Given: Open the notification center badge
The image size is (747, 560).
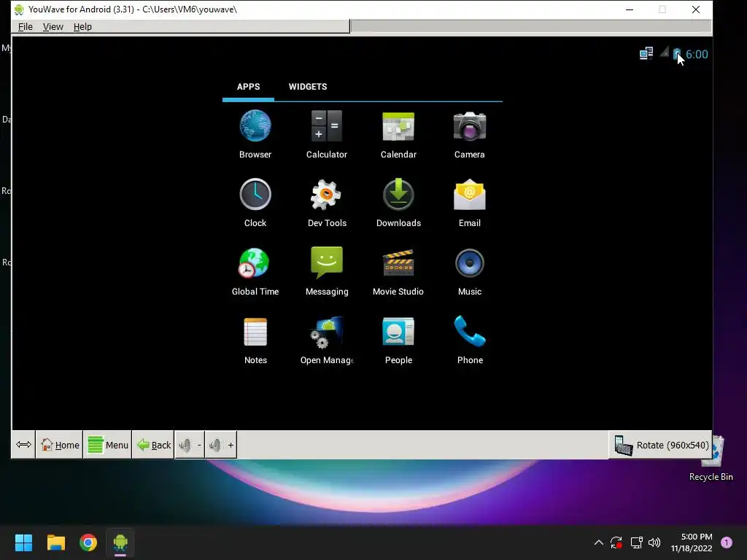Looking at the screenshot, I should [727, 542].
